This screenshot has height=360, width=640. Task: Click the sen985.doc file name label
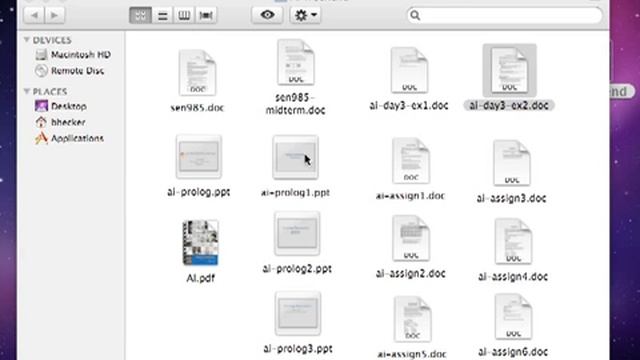tap(198, 108)
